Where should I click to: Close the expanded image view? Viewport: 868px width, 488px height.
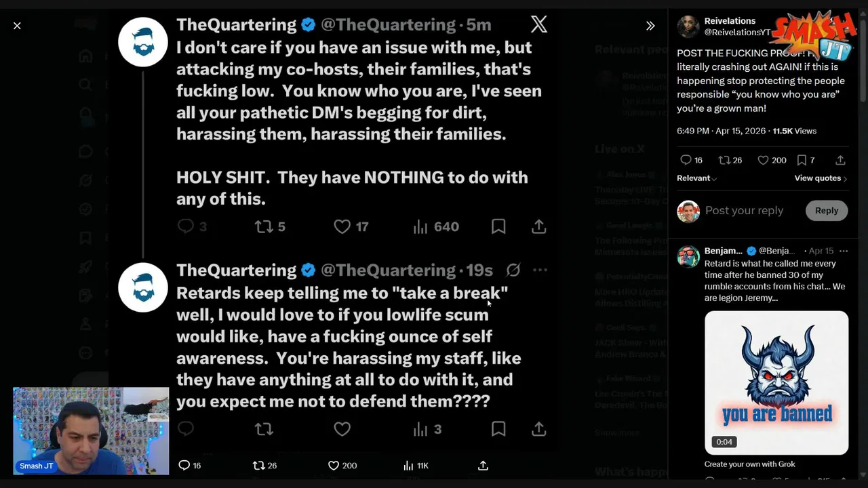[x=17, y=26]
